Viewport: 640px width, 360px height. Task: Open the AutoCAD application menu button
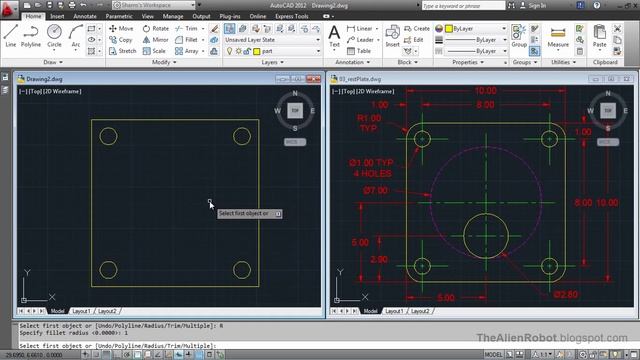click(8, 8)
